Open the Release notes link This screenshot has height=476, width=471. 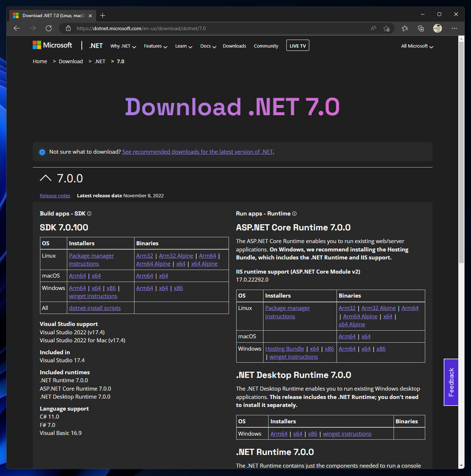[55, 195]
